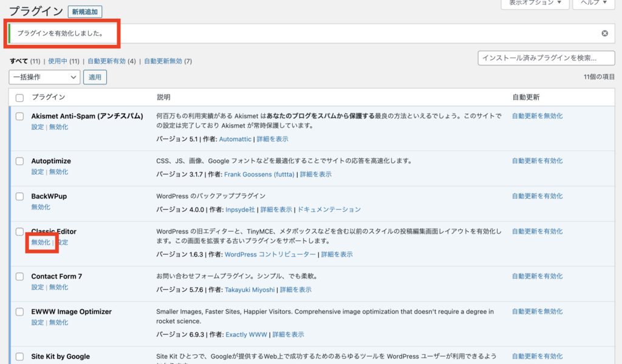Check the Akismet Anti-Spam checkbox
622x364 pixels.
(x=19, y=116)
